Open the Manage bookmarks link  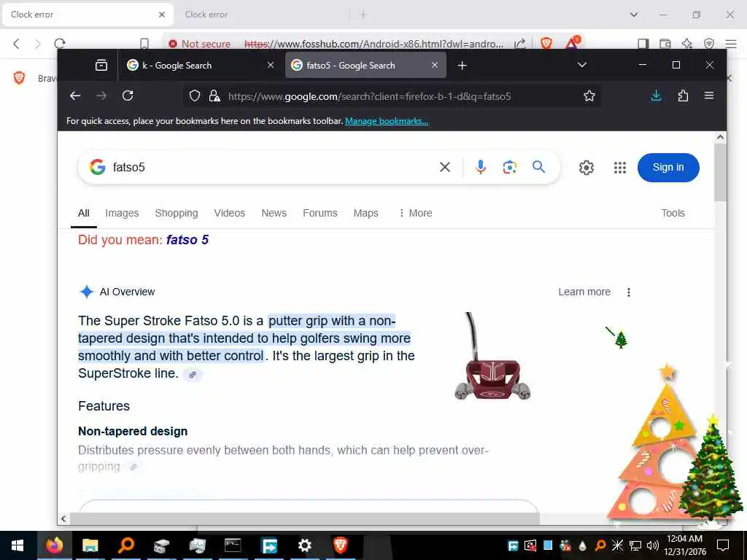tap(387, 121)
